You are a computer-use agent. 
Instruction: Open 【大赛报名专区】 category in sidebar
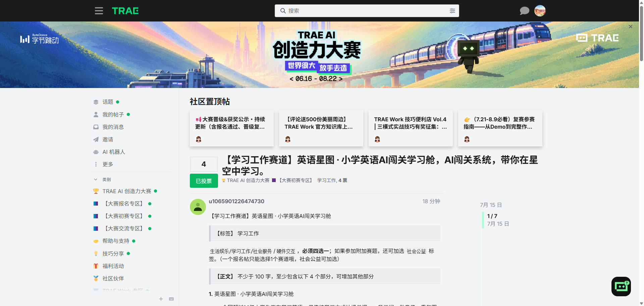[124, 204]
